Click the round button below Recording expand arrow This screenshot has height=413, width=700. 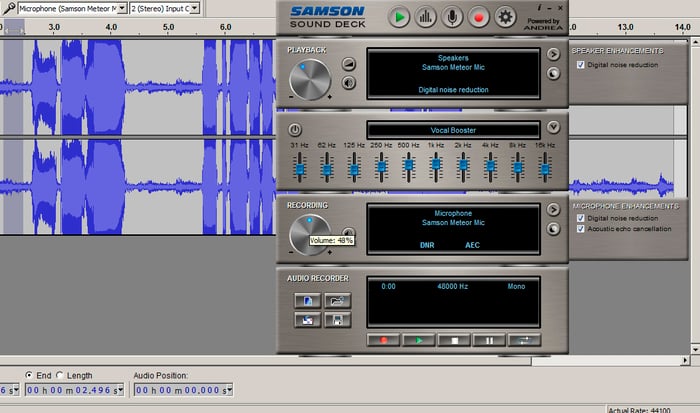point(553,229)
